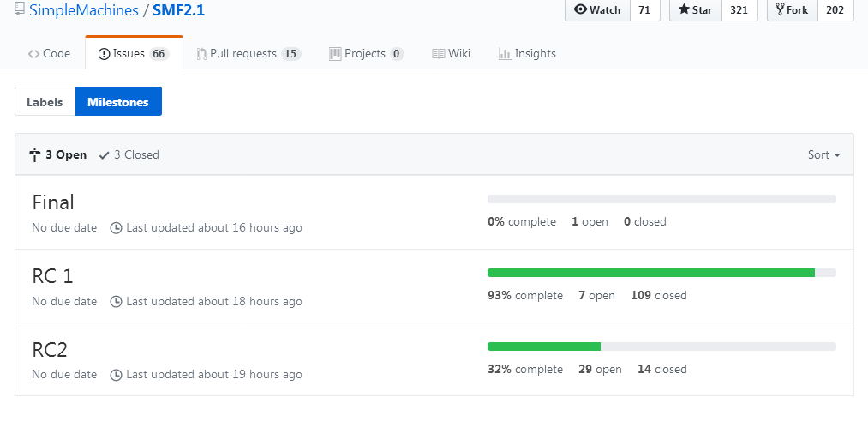This screenshot has width=868, height=422.
Task: Open the Sort dropdown
Action: pyautogui.click(x=824, y=154)
